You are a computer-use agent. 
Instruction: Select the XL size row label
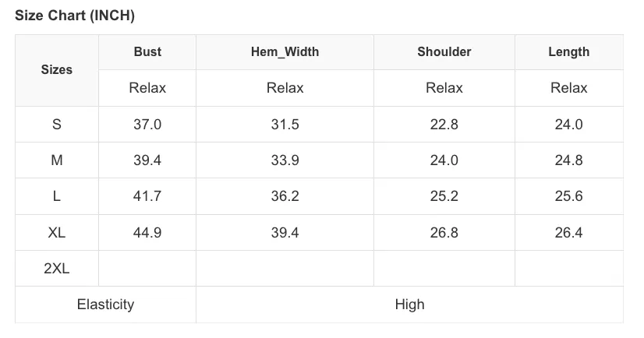click(57, 233)
